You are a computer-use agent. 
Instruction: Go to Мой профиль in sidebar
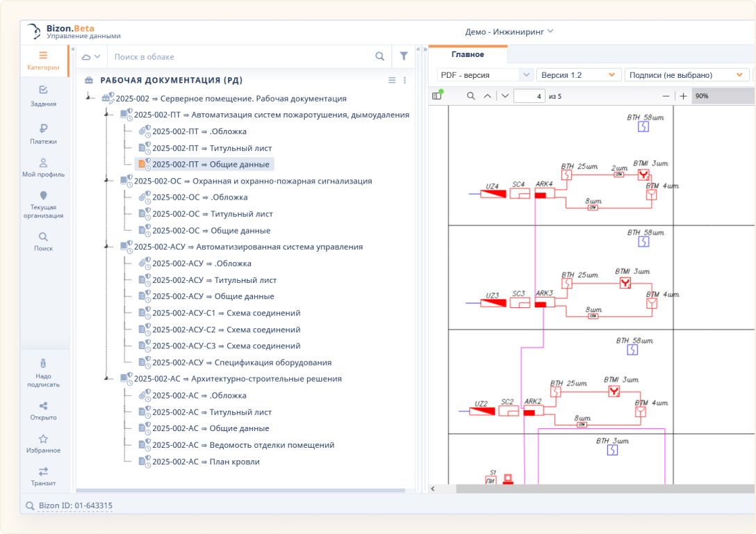click(x=43, y=168)
